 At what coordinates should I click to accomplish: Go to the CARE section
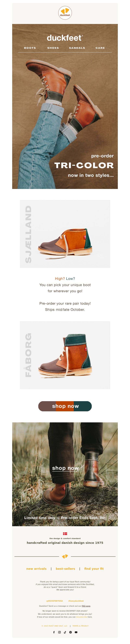tap(100, 48)
